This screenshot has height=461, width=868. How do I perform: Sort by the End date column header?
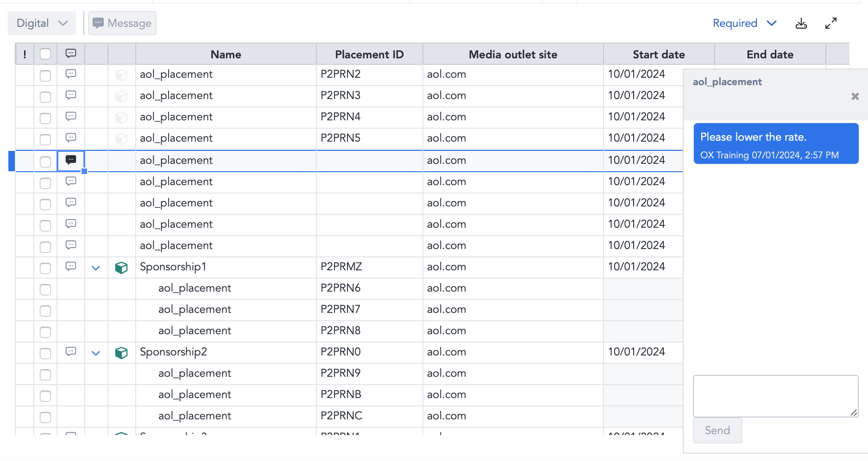[x=770, y=54]
